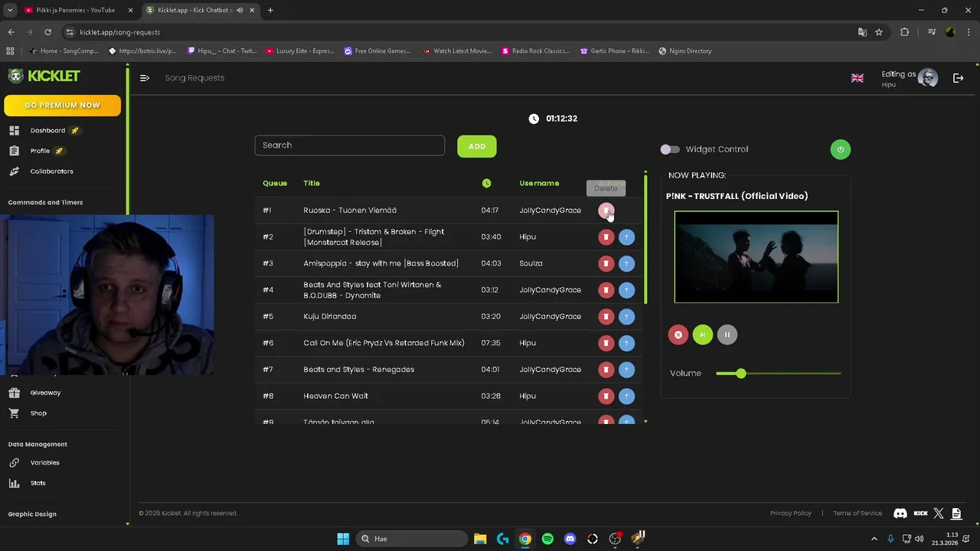Stop the current song with red X button
This screenshot has height=551, width=980.
678,334
